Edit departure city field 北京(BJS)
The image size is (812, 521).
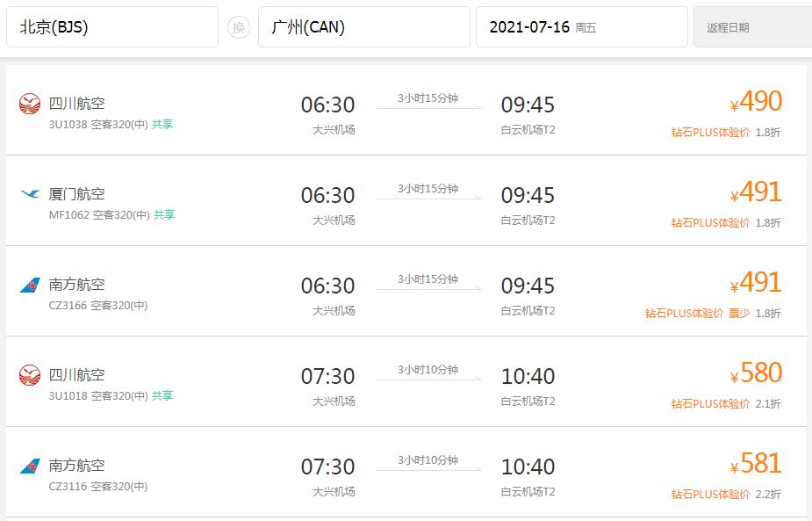click(112, 27)
